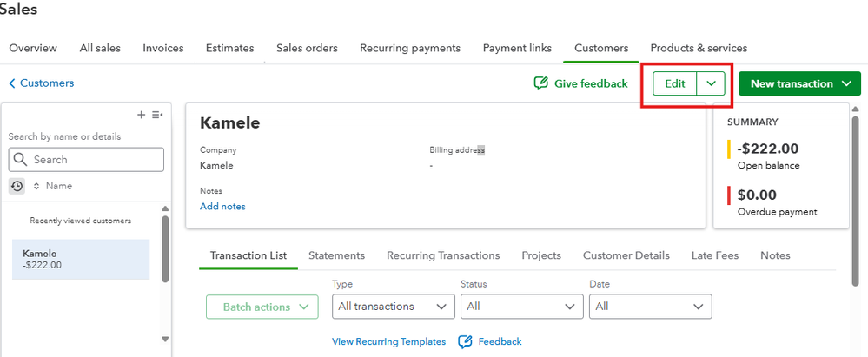Click the Edit customer button

(675, 83)
